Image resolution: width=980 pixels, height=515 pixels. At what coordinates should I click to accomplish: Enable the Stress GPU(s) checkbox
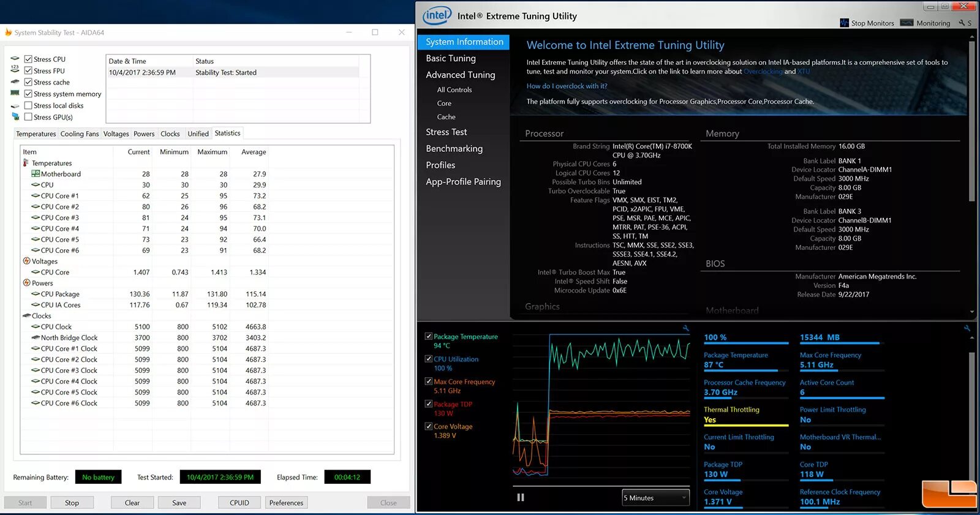click(x=28, y=116)
